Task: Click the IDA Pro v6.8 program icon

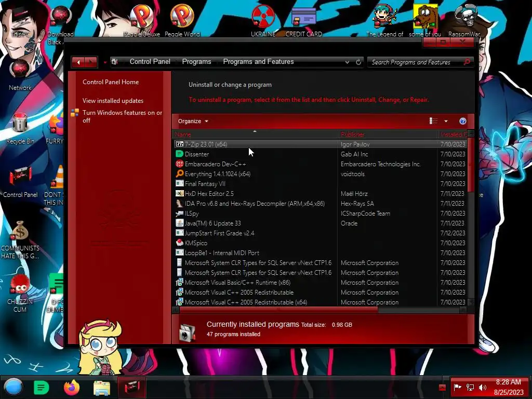Action: tap(179, 203)
